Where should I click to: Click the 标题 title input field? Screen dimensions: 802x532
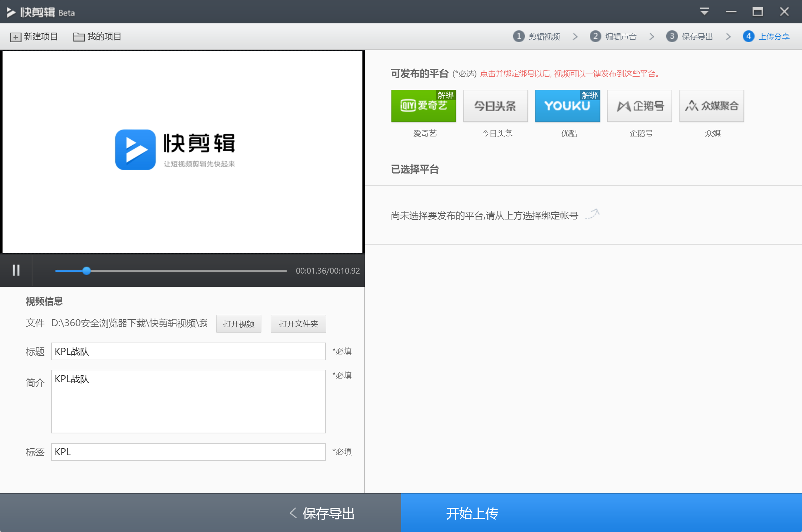[x=188, y=351]
